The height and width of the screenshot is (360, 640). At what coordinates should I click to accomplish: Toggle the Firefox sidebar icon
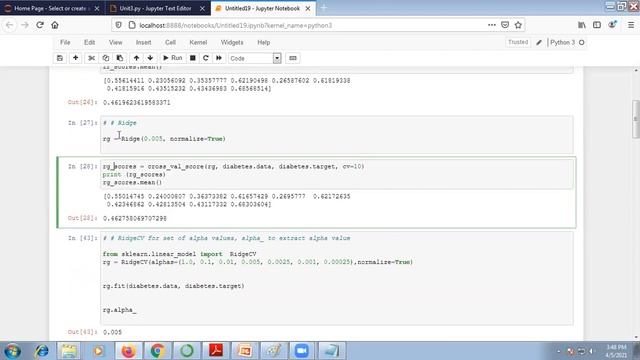[x=597, y=25]
